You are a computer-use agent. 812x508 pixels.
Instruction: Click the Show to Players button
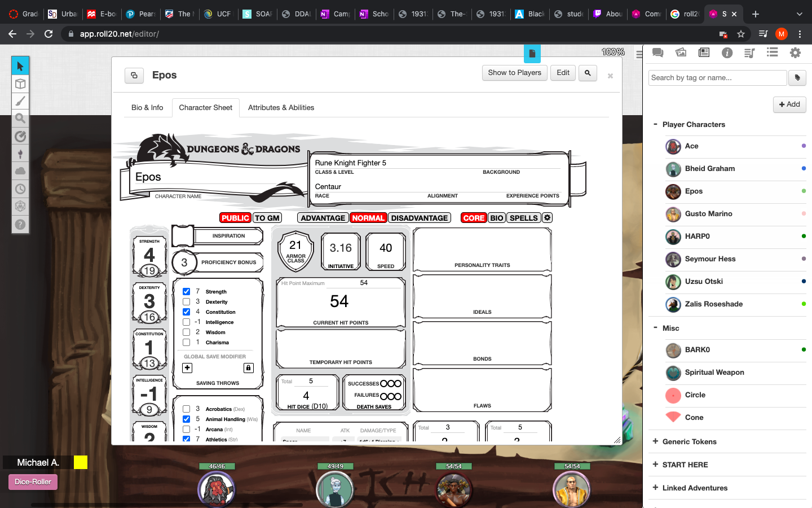[514, 73]
